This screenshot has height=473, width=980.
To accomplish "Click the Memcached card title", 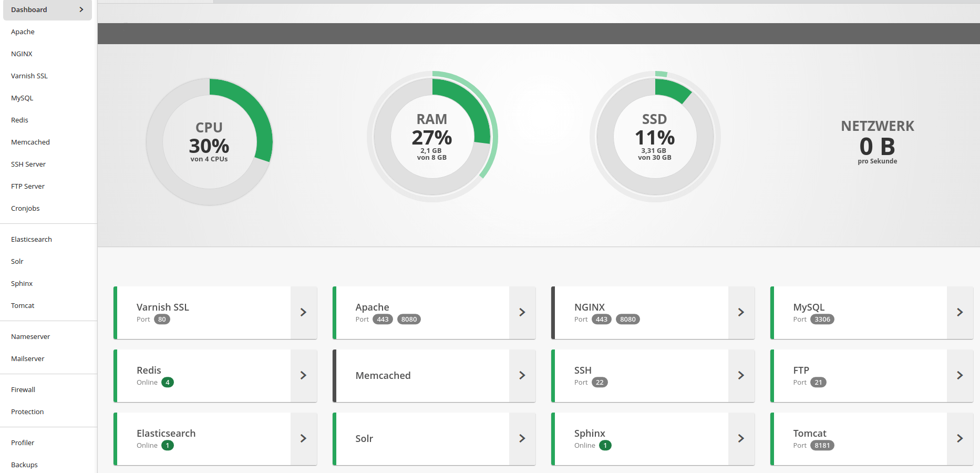I will coord(383,375).
